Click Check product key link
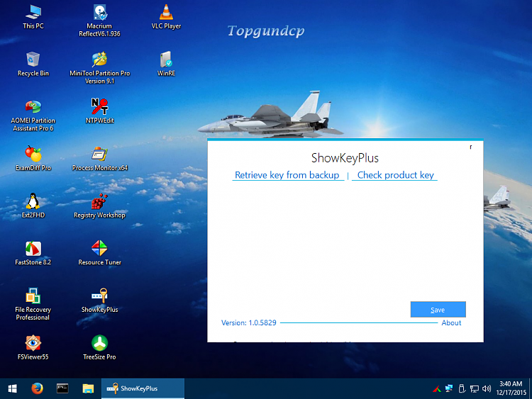This screenshot has height=399, width=532. tap(395, 175)
